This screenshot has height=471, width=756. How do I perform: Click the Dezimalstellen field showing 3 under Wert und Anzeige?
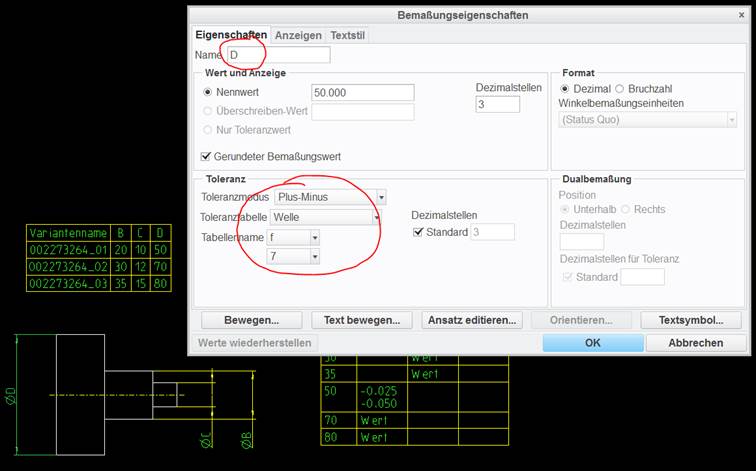point(498,104)
